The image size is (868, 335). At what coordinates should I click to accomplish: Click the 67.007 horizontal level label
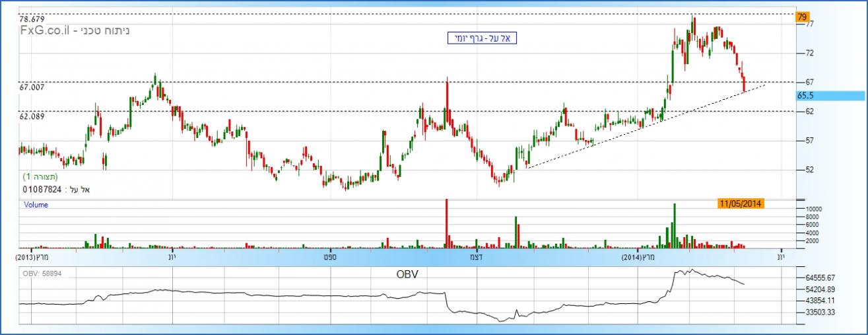pyautogui.click(x=32, y=88)
